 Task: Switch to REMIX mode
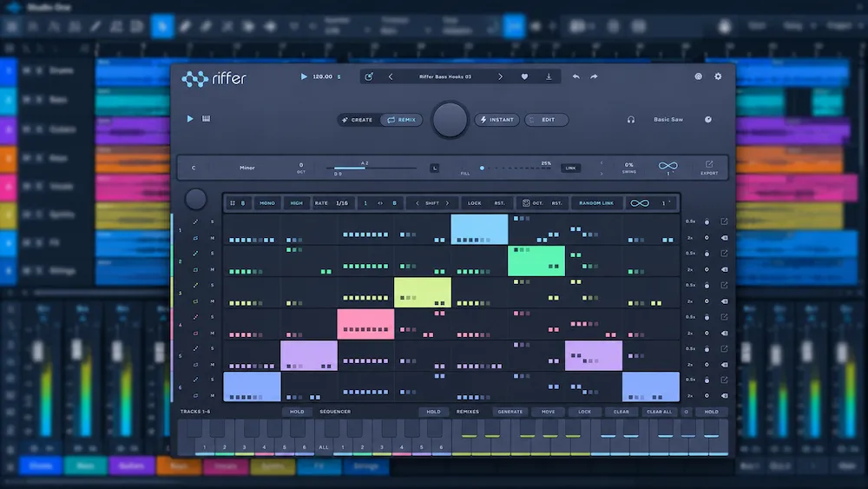click(x=401, y=120)
